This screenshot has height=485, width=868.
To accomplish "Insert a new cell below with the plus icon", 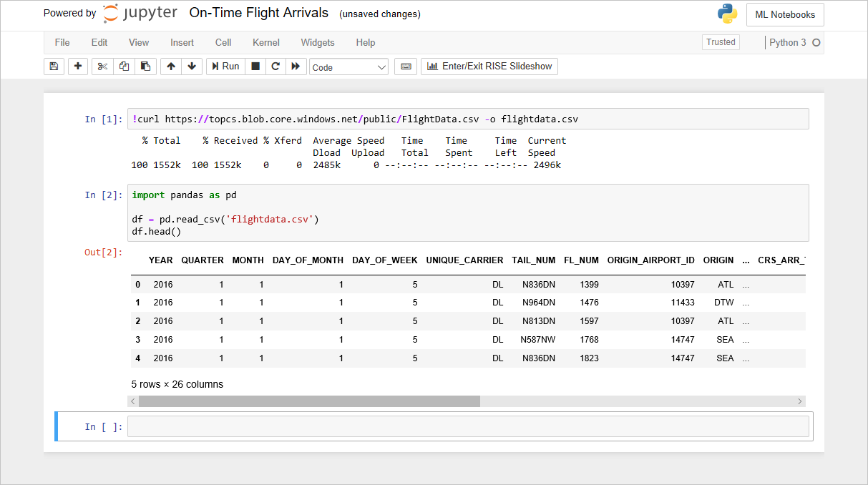I will [78, 66].
